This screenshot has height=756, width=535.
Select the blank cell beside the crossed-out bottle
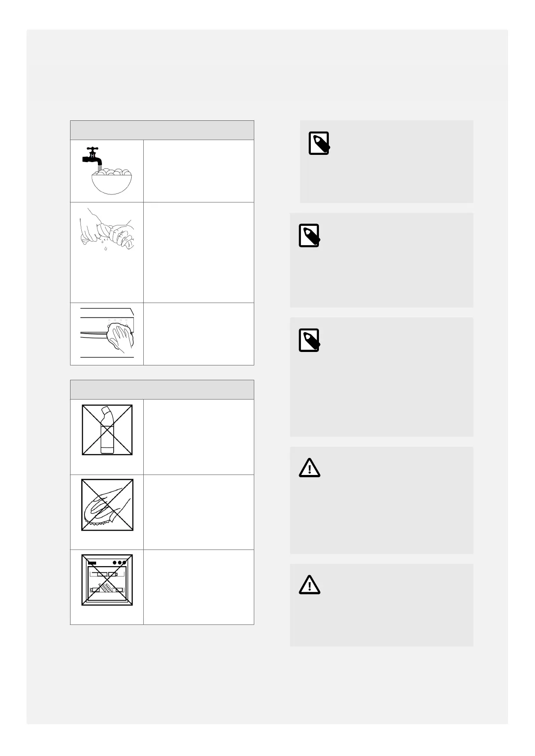(x=199, y=437)
